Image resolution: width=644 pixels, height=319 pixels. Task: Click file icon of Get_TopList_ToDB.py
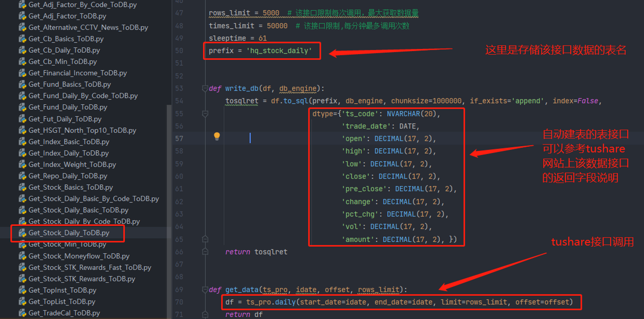[x=22, y=302]
